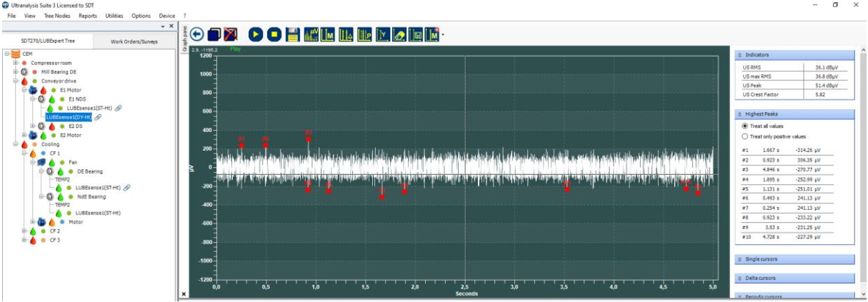Expand the Single cursors section
Viewport: 868px width, 302px height.
coord(794,259)
